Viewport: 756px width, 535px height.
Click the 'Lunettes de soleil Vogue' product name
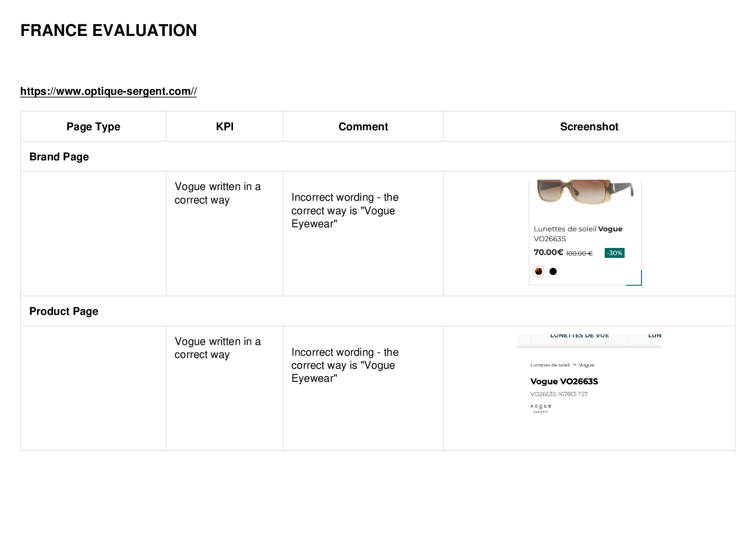578,229
